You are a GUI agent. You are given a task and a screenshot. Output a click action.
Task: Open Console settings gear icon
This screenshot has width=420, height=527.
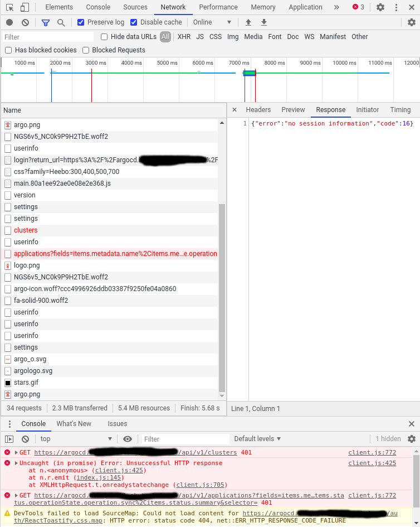click(x=411, y=438)
